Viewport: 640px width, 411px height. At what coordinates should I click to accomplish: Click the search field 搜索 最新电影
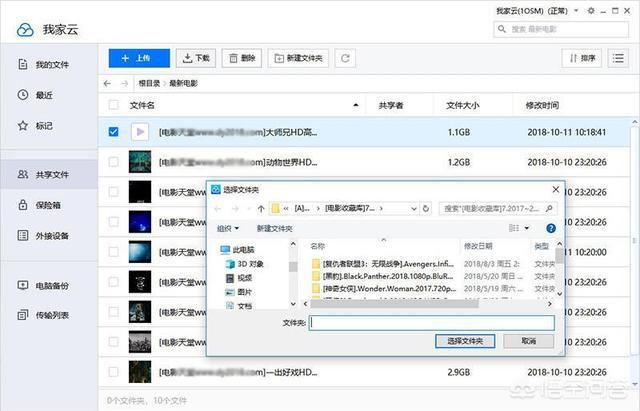[x=561, y=29]
